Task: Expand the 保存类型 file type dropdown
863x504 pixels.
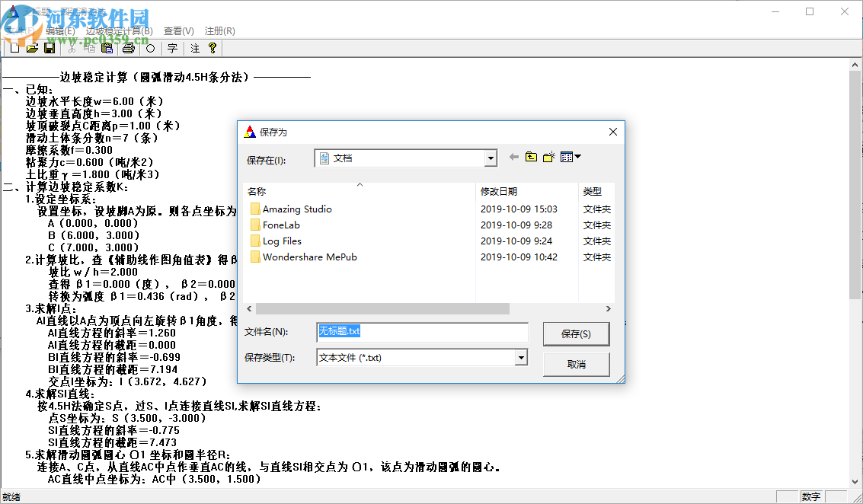Action: click(521, 358)
